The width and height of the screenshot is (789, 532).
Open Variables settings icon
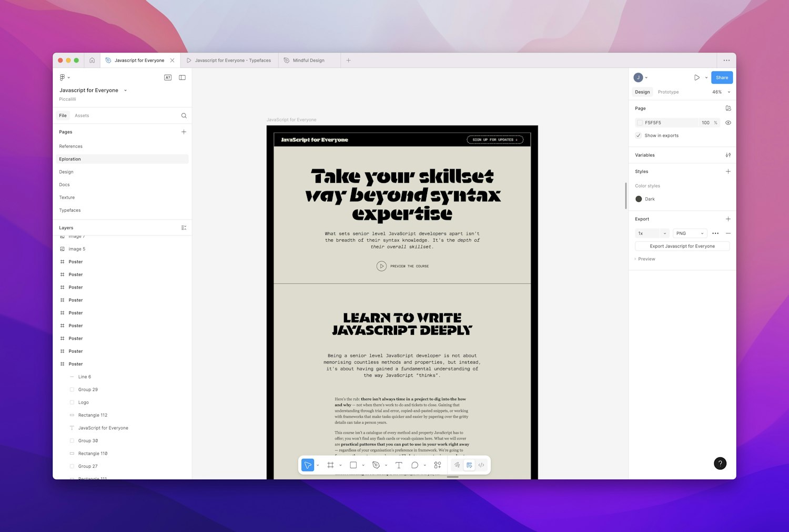click(x=728, y=155)
